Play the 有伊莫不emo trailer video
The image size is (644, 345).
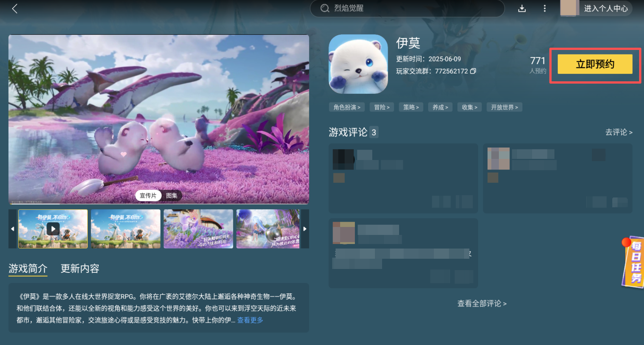[x=53, y=229]
